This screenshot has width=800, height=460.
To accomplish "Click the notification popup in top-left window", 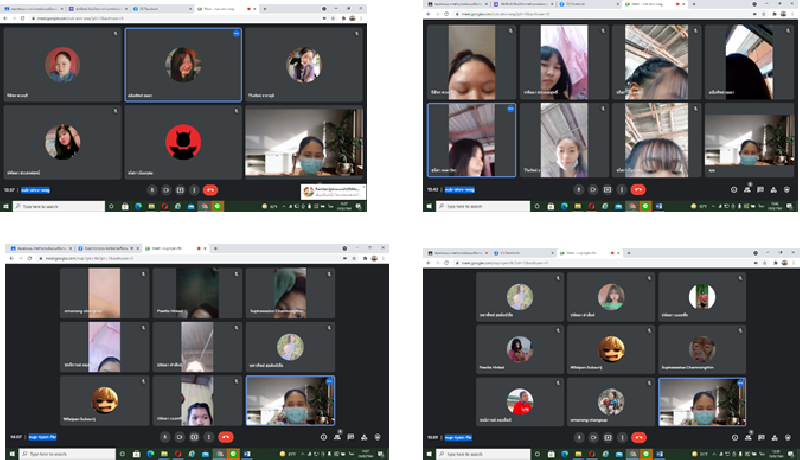I will [333, 190].
